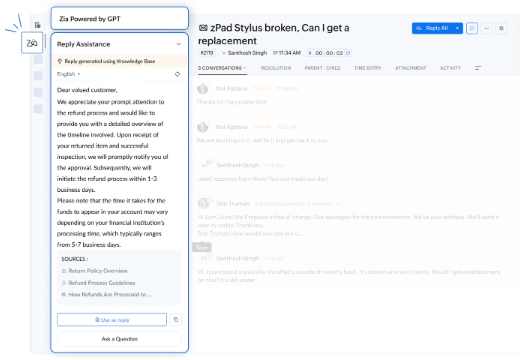This screenshot has height=360, width=522.
Task: Open the English language dropdown
Action: pyautogui.click(x=68, y=74)
